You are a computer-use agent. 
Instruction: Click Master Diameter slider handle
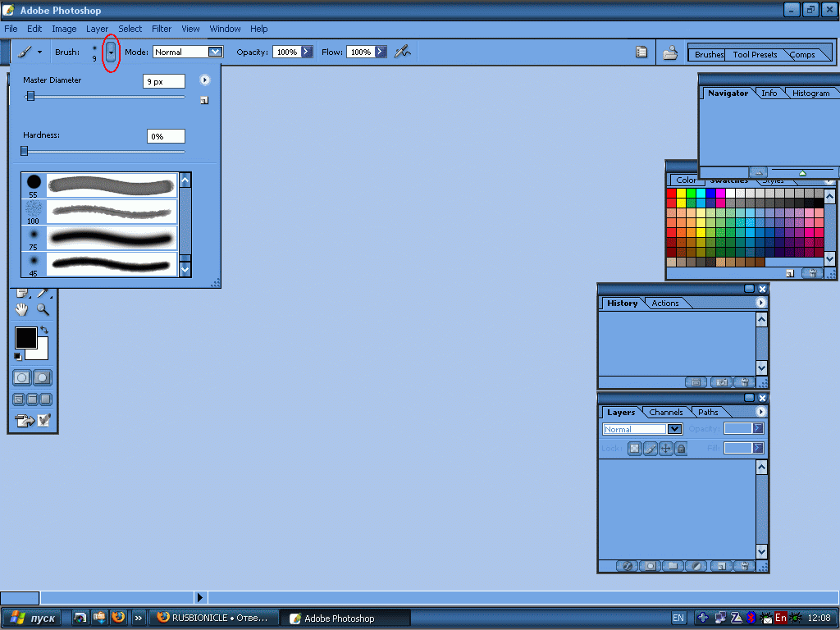tap(30, 96)
